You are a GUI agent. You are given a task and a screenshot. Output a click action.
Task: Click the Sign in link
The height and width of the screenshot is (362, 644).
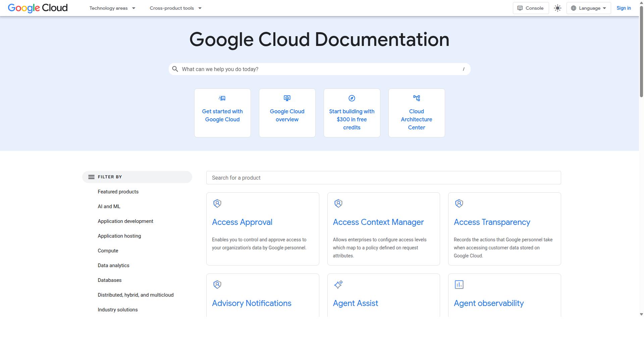pos(624,8)
